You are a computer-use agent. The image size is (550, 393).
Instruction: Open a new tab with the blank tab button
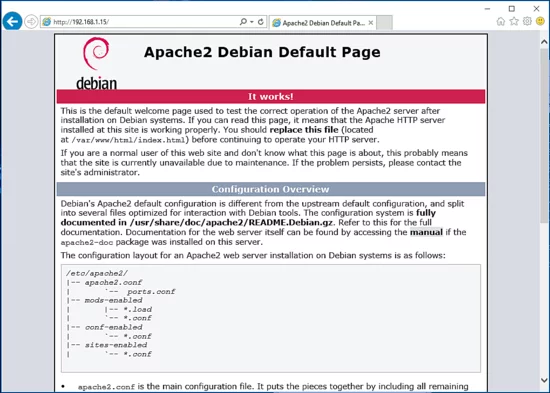(x=384, y=23)
